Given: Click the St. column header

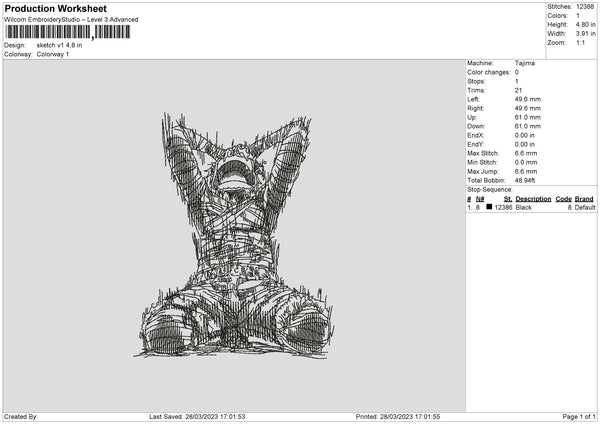Looking at the screenshot, I should coord(508,198).
